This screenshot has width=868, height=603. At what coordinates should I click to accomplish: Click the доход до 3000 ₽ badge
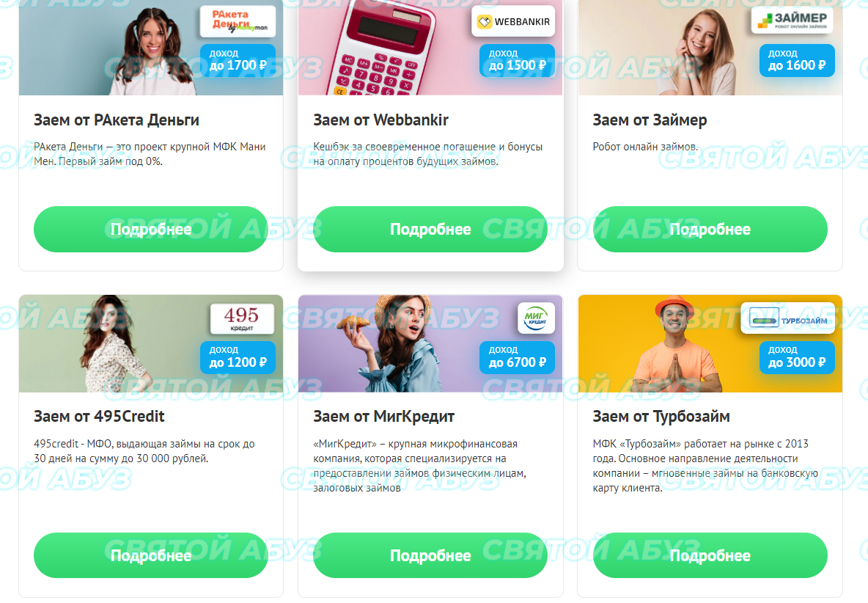point(797,357)
